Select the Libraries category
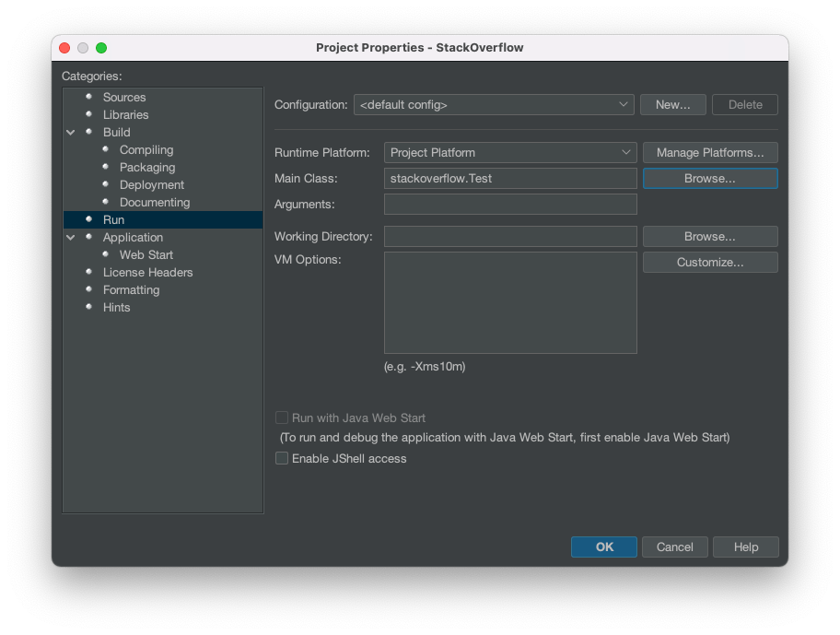 pos(126,114)
